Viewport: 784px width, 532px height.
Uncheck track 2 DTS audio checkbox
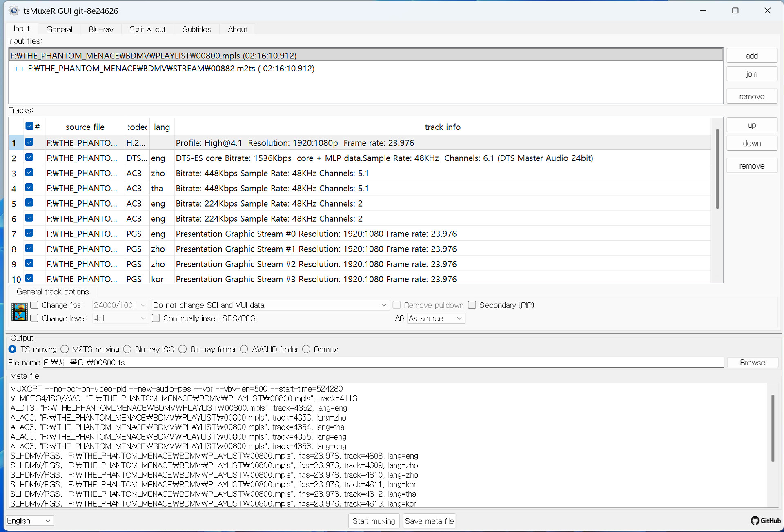29,158
